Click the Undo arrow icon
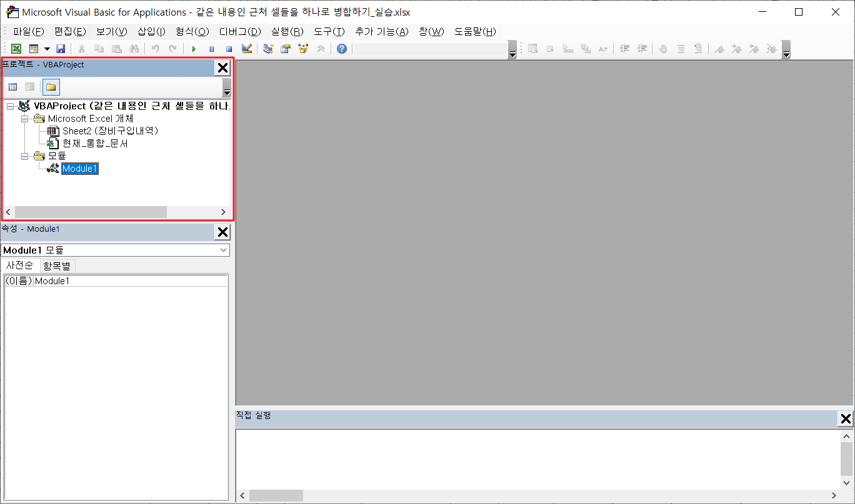Image resolution: width=855 pixels, height=504 pixels. [156, 49]
